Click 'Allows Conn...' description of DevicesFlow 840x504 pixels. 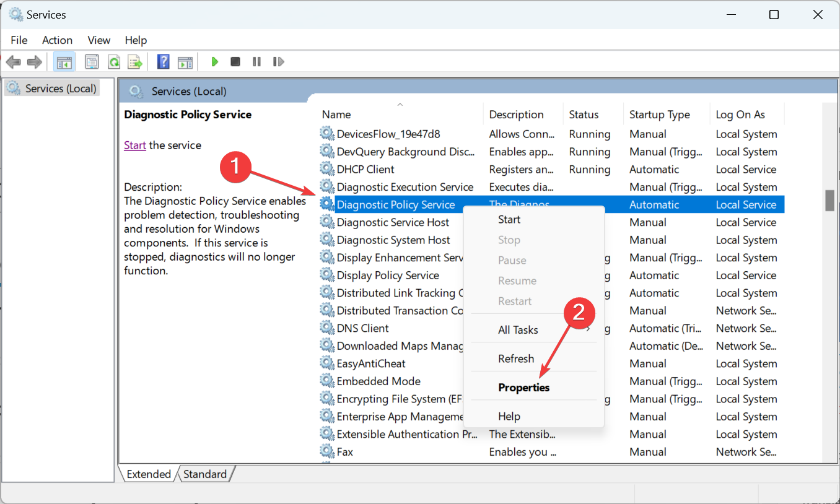coord(522,134)
